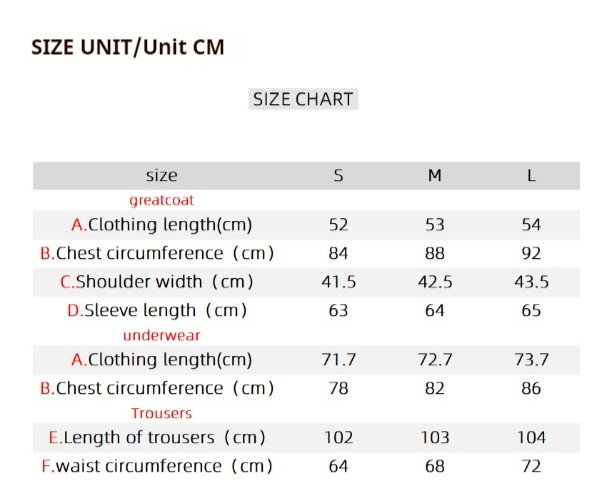Click the red greatcoat section label
Viewport: 607px width, 501px height.
(x=161, y=200)
